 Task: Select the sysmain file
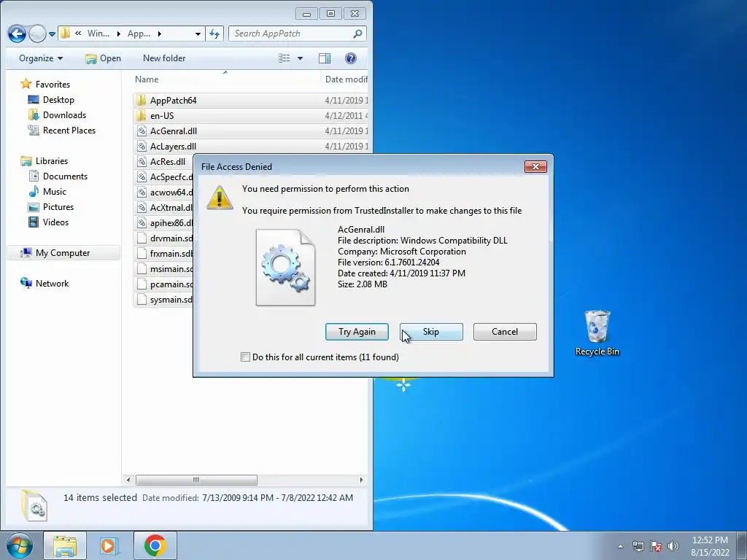click(164, 299)
